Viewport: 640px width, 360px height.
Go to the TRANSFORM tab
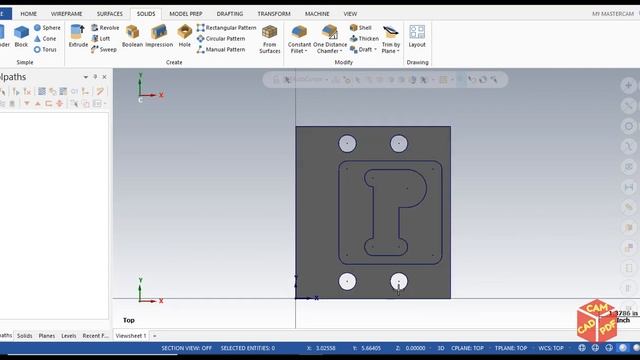tap(274, 14)
